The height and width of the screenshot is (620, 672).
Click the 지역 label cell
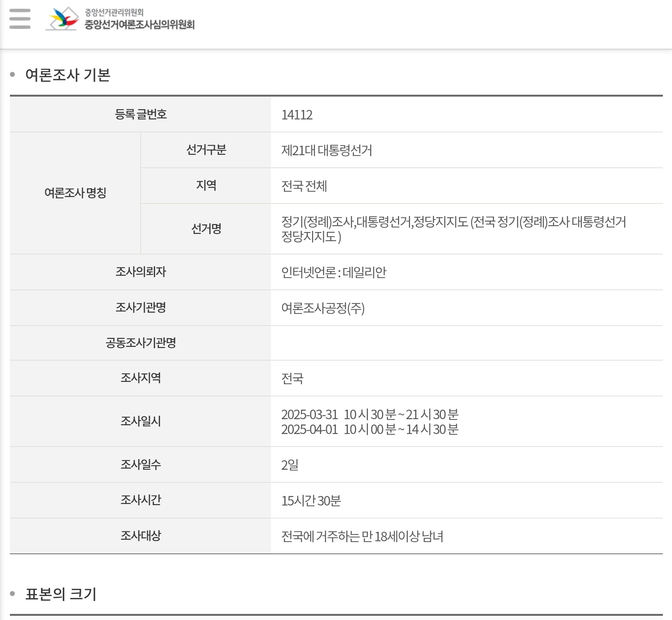[x=206, y=186]
